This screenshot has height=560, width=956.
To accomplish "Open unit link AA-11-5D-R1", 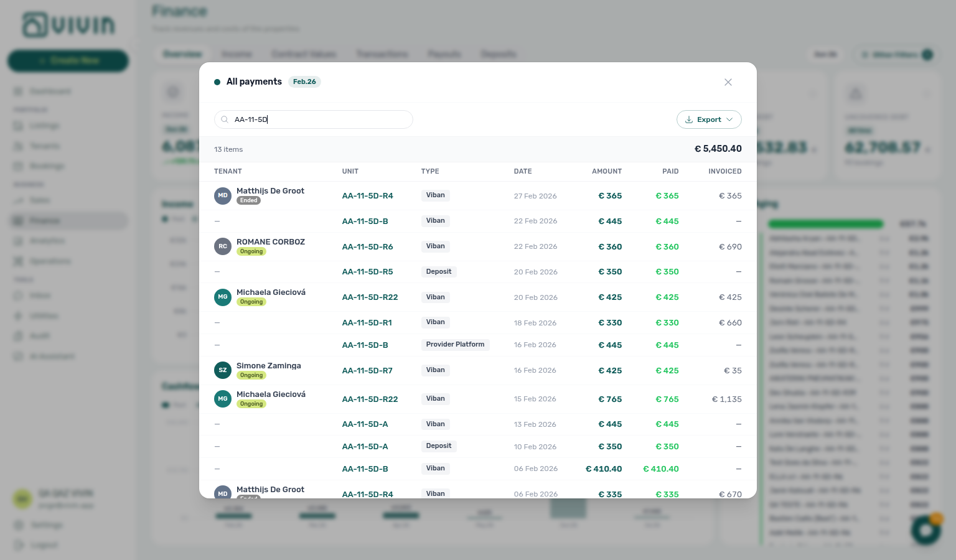I will point(367,323).
